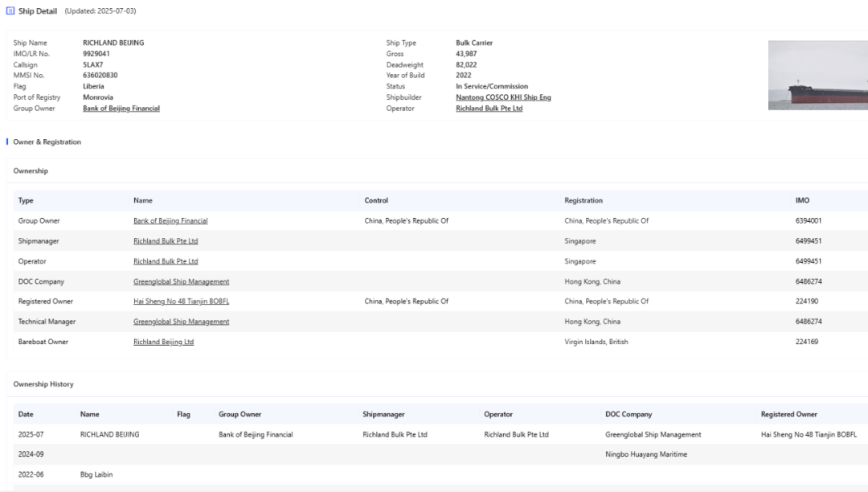This screenshot has width=868, height=492.
Task: Click the Control column header
Action: point(376,200)
